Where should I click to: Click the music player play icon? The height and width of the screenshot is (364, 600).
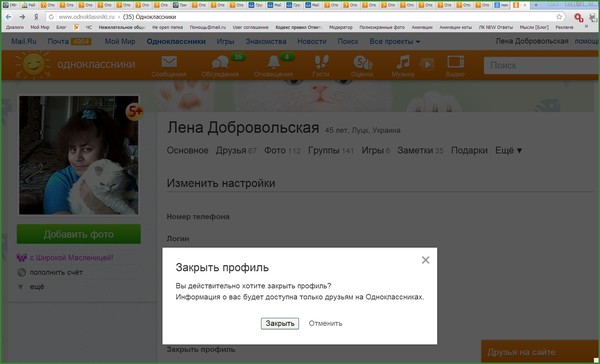[x=426, y=64]
